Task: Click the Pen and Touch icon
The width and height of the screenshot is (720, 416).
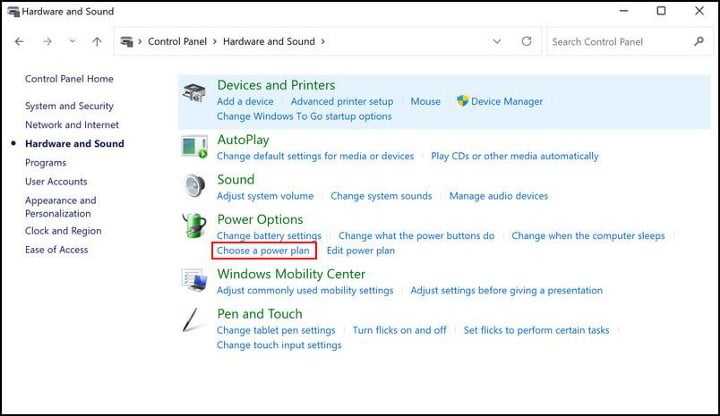Action: 191,320
